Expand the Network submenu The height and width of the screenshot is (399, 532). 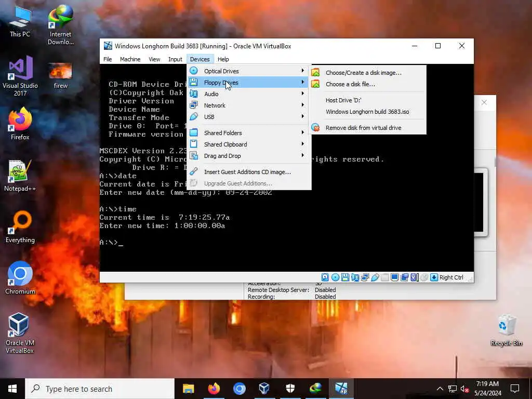247,105
